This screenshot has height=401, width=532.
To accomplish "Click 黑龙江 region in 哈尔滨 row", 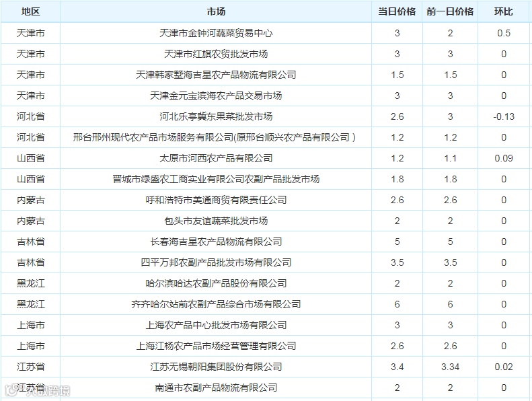I will (30, 283).
